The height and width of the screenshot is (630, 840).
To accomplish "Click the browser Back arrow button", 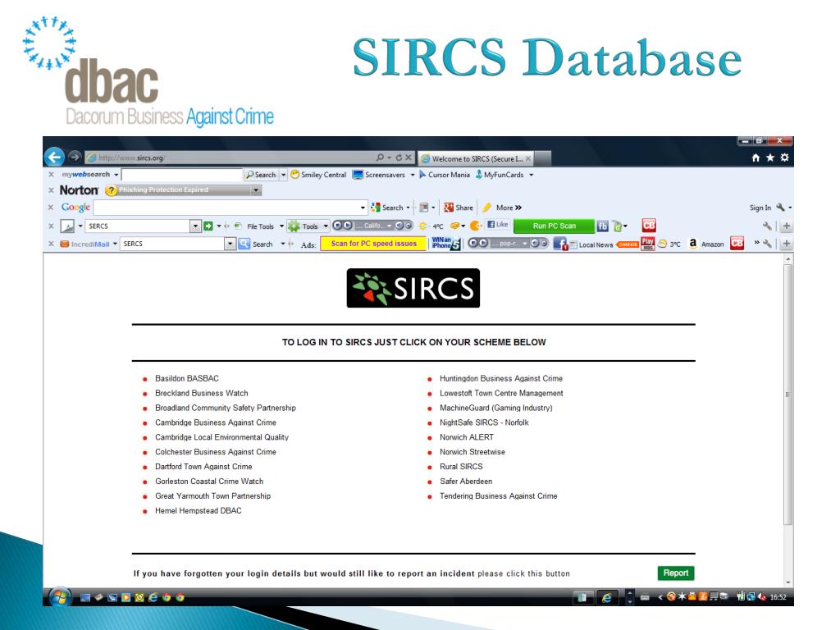I will click(x=55, y=157).
